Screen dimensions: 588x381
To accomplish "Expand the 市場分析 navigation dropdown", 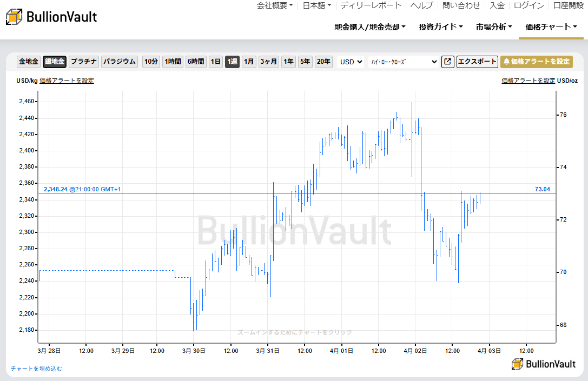I will click(x=493, y=25).
